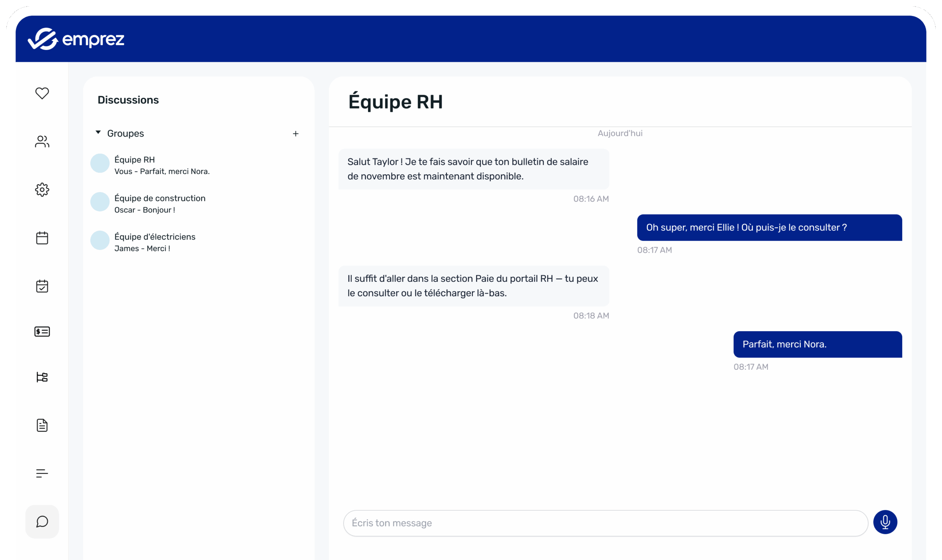This screenshot has height=560, width=942.
Task: Open the Équipe d'électriciens conversation
Action: point(155,242)
